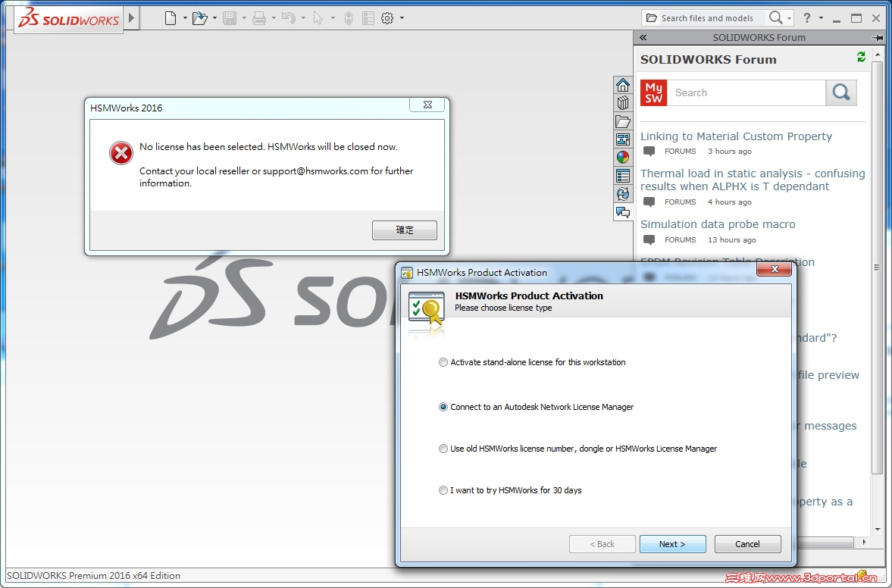Click the SOLIDWORKS logo menu
This screenshot has width=892, height=588.
69,20
